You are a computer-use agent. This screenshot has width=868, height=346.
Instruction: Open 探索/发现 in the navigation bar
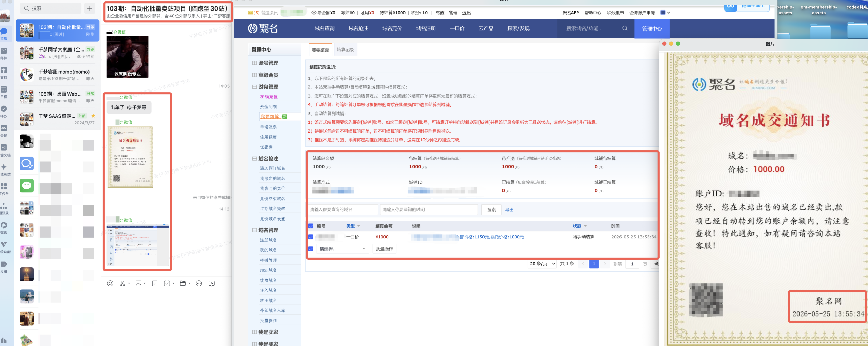click(518, 28)
